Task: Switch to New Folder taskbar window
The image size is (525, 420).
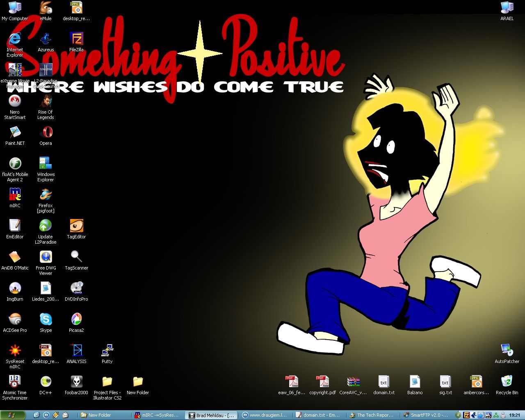Action: pos(105,415)
